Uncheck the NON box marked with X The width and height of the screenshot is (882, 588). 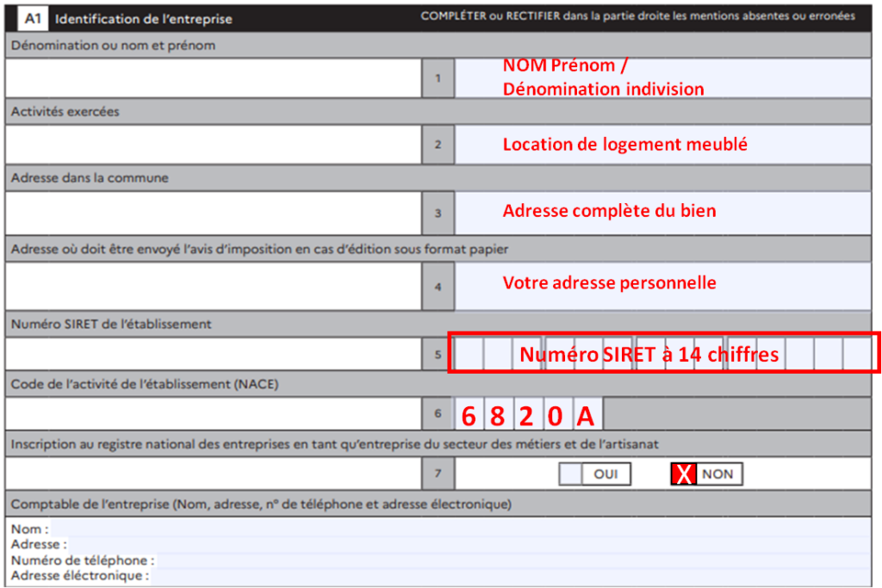point(682,473)
